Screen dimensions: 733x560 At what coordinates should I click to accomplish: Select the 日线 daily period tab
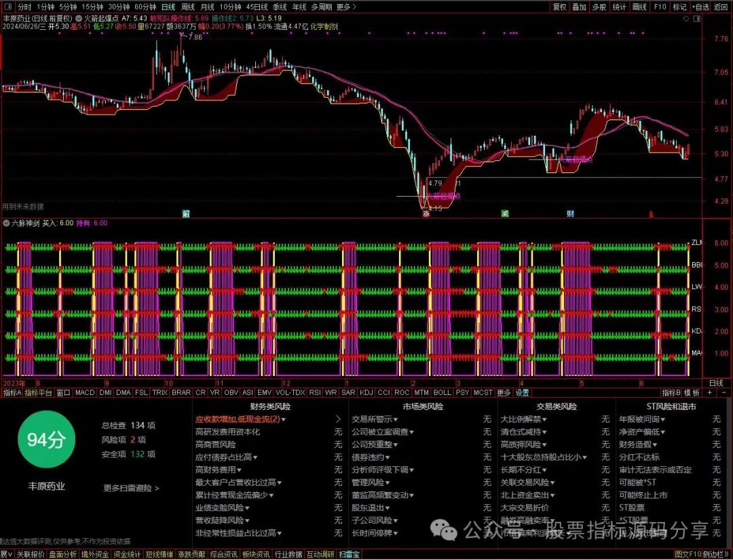(x=168, y=7)
